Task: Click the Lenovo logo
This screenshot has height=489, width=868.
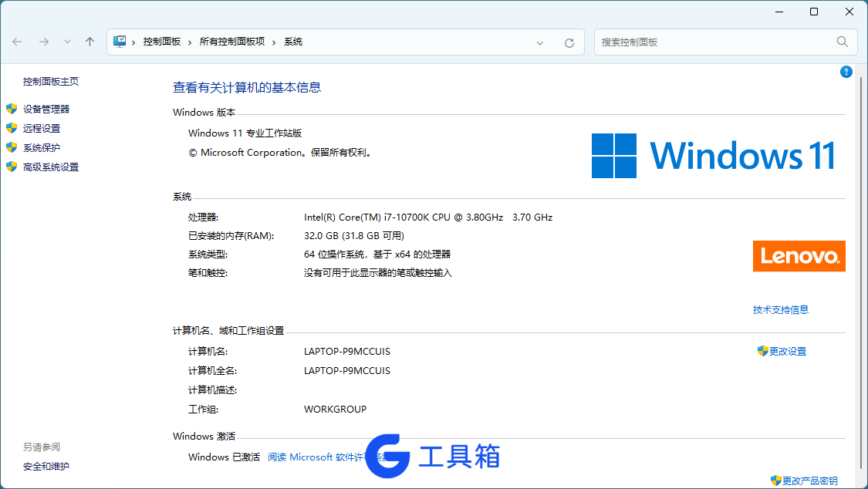Action: 799,256
